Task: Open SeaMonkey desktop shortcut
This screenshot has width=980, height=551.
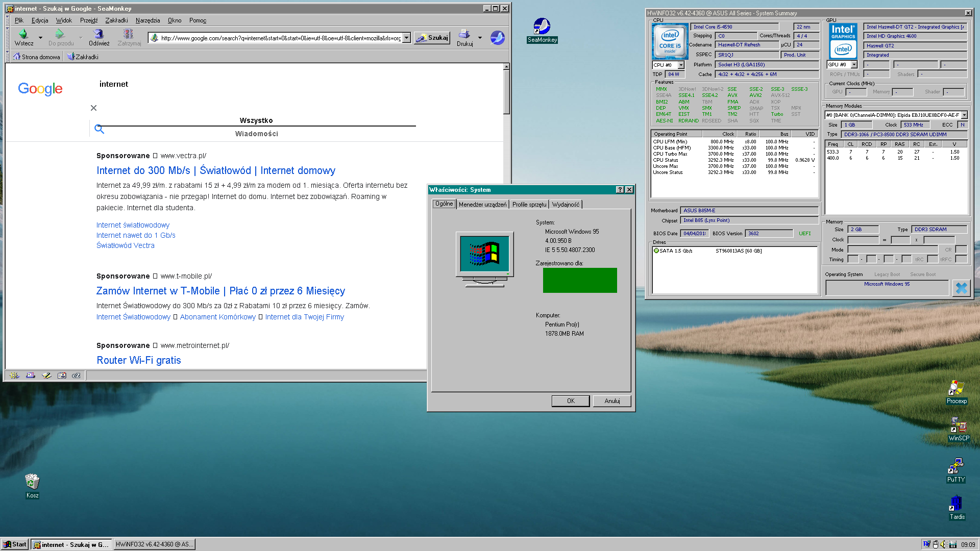Action: [x=542, y=31]
